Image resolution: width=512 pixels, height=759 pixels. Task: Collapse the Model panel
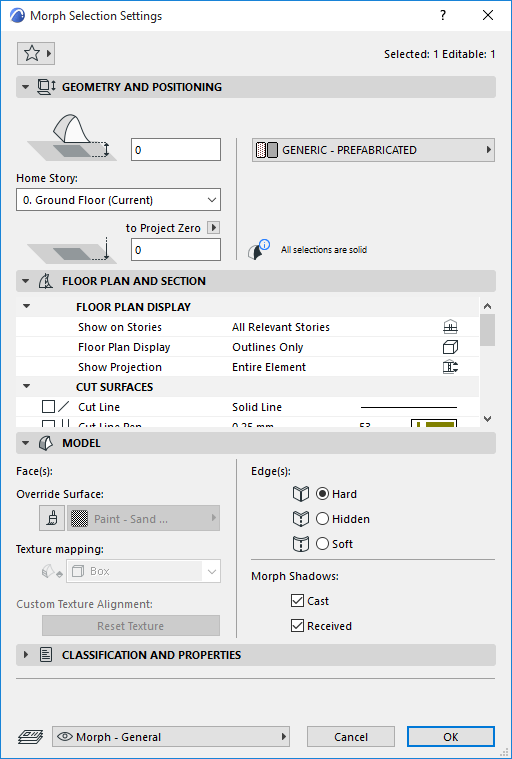coord(26,443)
